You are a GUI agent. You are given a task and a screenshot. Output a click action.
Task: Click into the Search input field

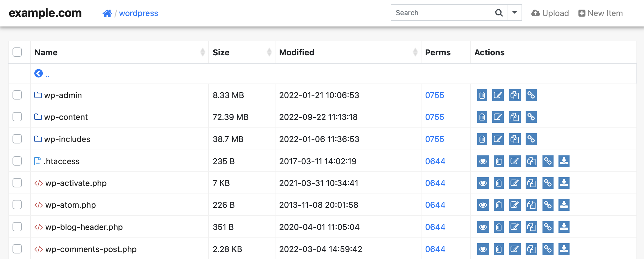[442, 13]
